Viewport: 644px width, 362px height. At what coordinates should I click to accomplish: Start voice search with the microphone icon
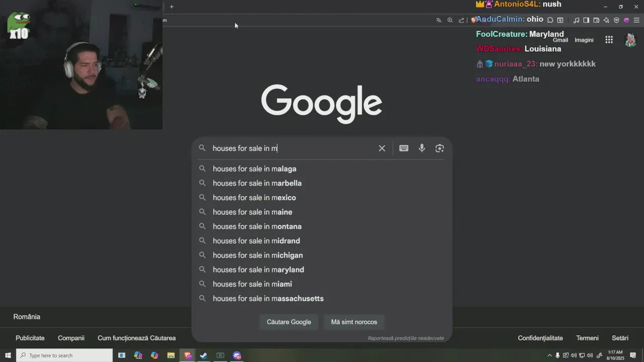[x=422, y=148]
